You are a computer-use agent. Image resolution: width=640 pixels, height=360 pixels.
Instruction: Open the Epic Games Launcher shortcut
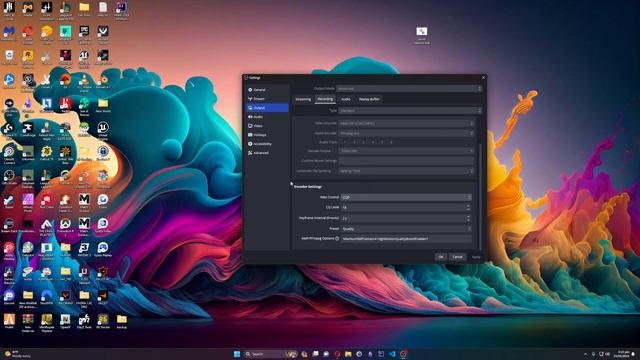(84, 33)
